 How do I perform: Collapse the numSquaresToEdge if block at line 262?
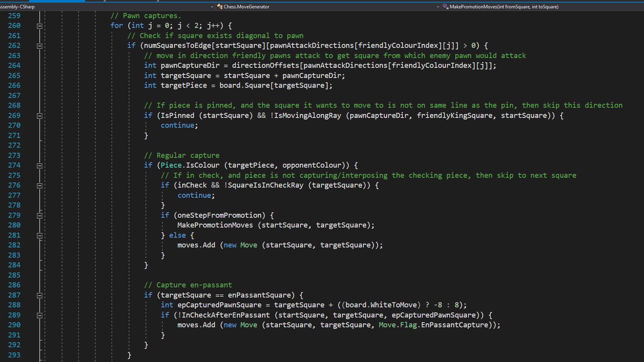pyautogui.click(x=39, y=46)
